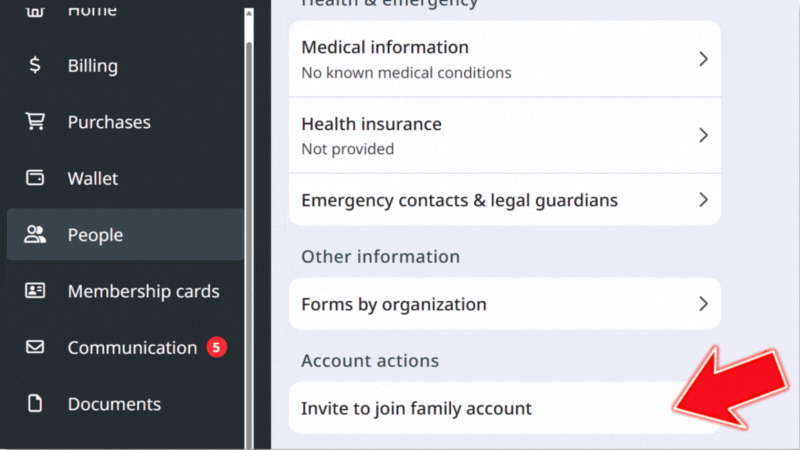This screenshot has width=800, height=450.
Task: Open Membership cards section
Action: [143, 292]
